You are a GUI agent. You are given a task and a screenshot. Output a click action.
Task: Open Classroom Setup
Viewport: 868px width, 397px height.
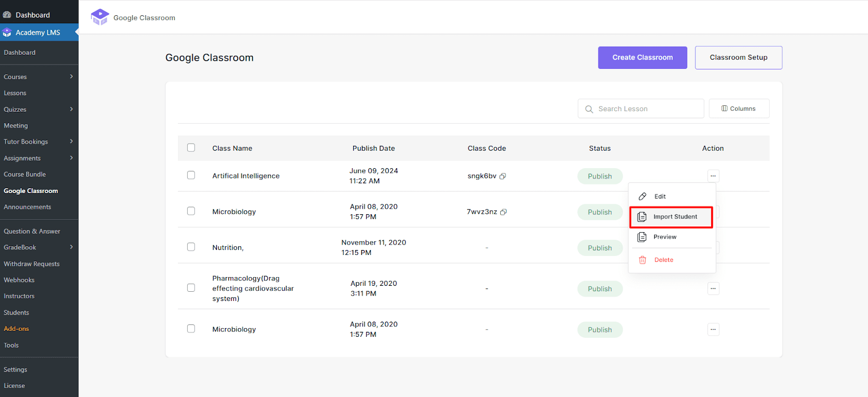pyautogui.click(x=738, y=57)
